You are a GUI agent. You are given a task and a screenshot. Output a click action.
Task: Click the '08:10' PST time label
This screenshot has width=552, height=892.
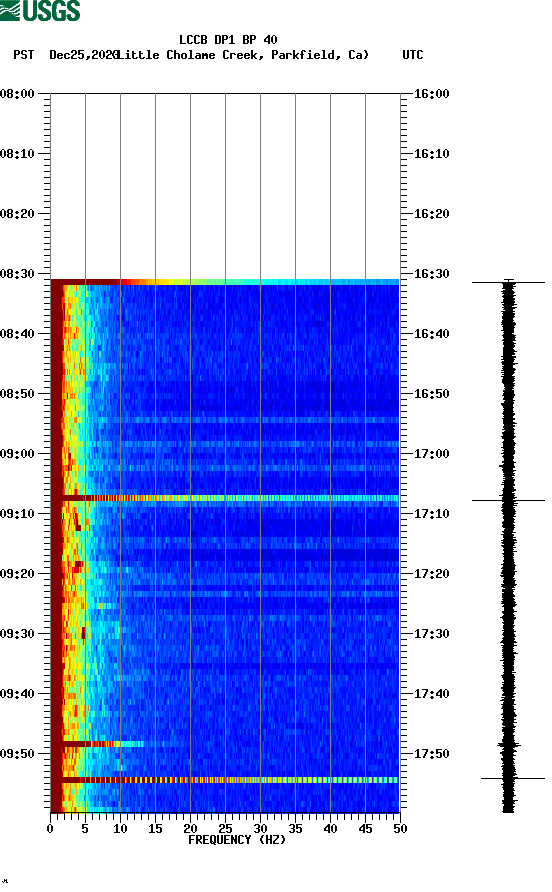point(18,154)
